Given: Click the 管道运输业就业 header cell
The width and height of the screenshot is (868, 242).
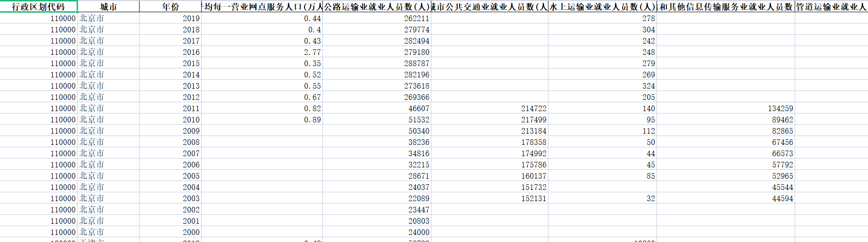Looking at the screenshot, I should coord(831,7).
